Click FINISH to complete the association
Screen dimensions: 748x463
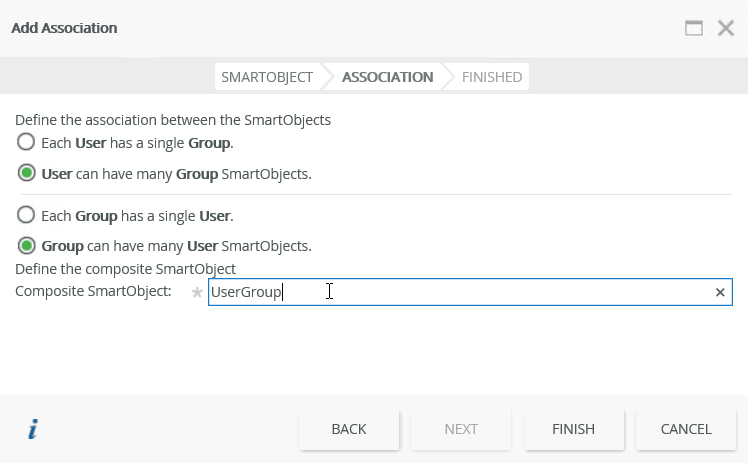point(573,429)
